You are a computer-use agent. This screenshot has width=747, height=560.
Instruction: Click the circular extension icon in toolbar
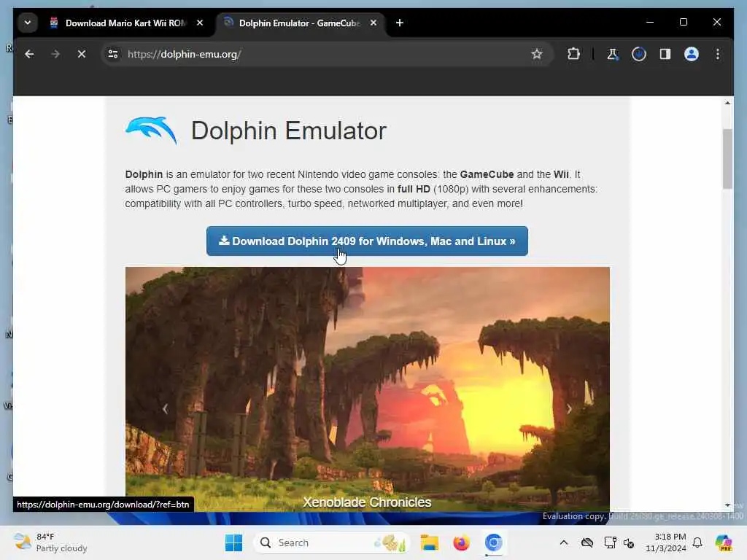click(x=639, y=54)
